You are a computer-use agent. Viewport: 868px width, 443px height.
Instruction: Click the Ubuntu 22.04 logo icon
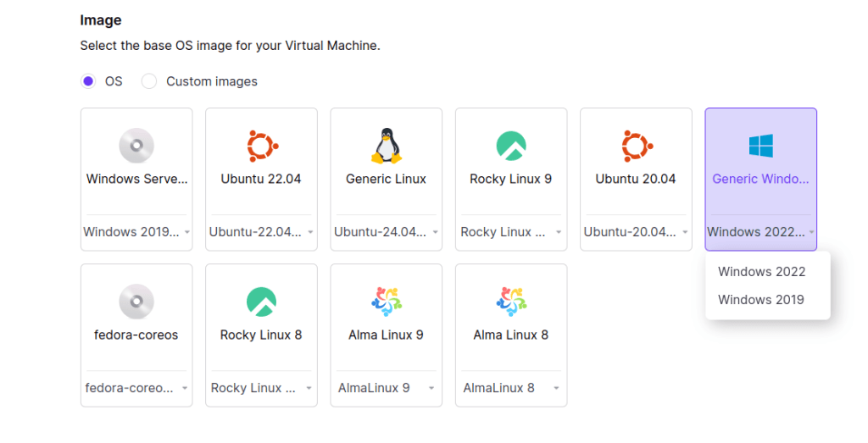point(262,146)
